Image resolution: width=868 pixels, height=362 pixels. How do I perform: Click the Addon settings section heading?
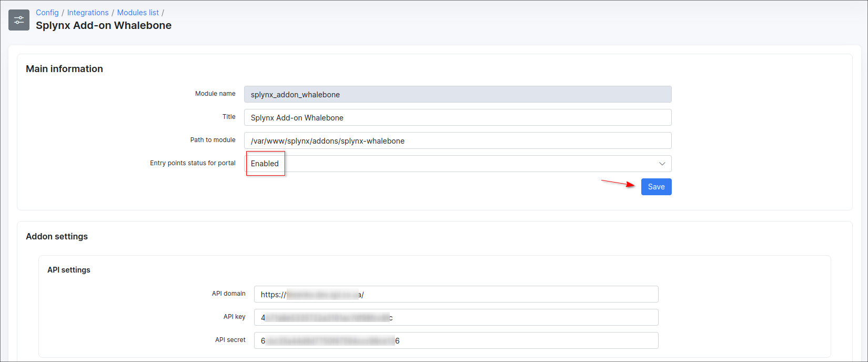point(57,236)
